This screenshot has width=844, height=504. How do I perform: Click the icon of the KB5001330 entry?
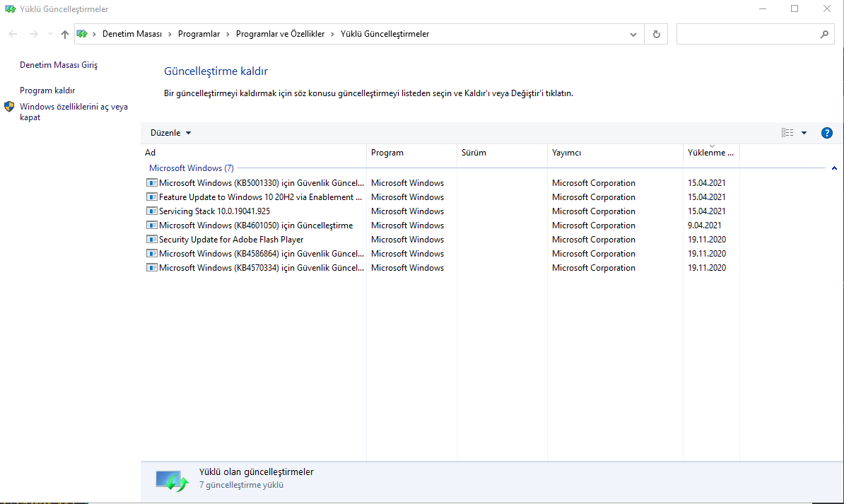(152, 183)
